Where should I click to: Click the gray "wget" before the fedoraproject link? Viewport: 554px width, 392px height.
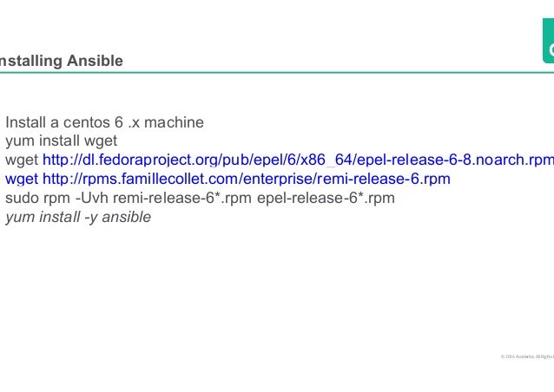coord(22,160)
